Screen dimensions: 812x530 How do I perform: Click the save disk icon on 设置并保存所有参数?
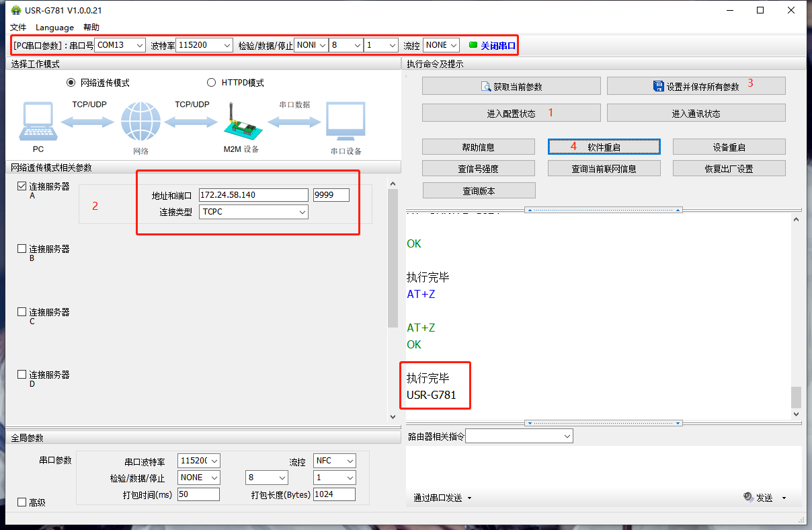659,86
